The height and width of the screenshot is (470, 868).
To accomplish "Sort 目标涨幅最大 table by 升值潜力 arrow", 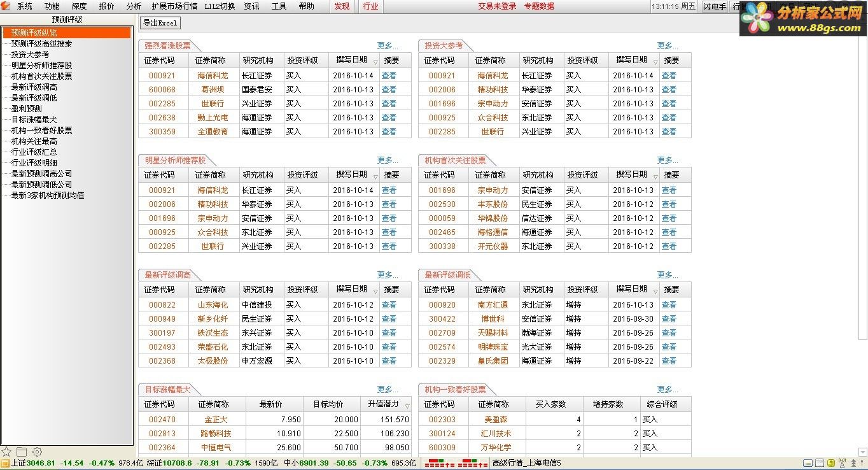I will pos(407,406).
